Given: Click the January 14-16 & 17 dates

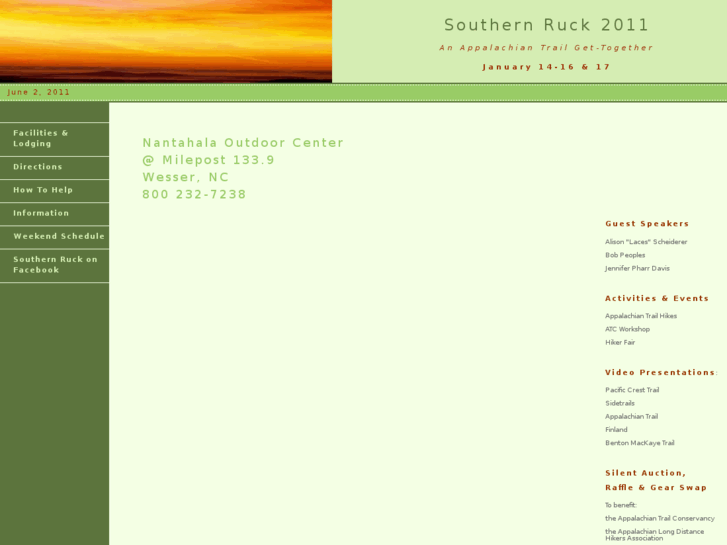Looking at the screenshot, I should 546,67.
